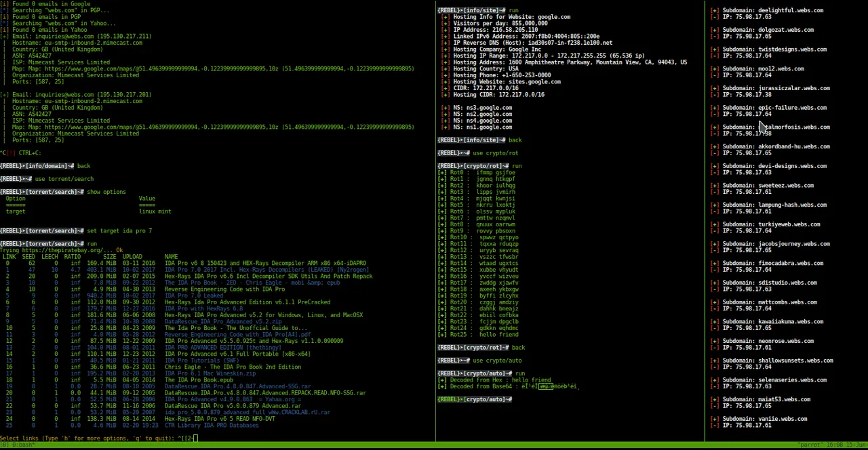Click the 'LEECH' column header in torrent table
Screen dimensions: 868x450
[x=50, y=257]
